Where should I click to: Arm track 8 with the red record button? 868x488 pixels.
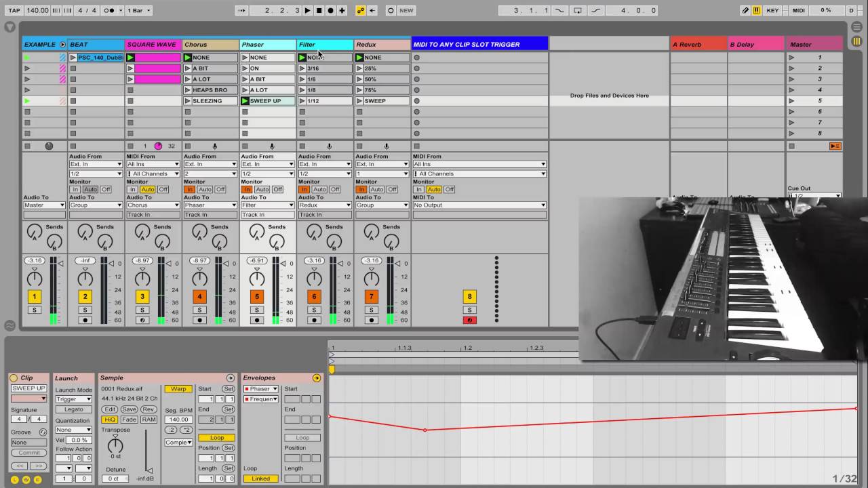[x=469, y=320]
